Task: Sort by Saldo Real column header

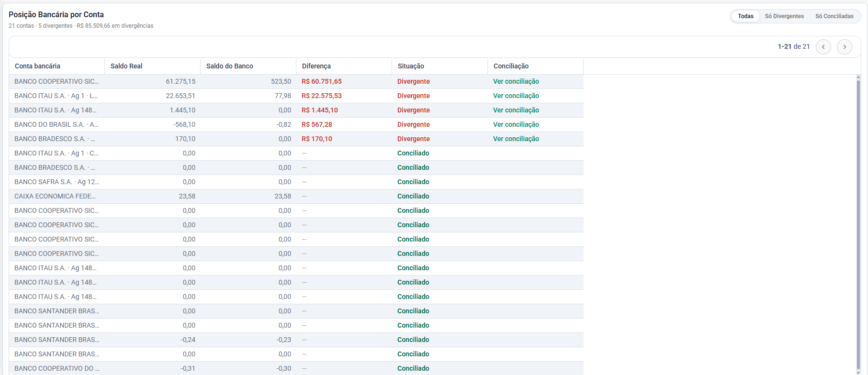Action: [x=152, y=66]
